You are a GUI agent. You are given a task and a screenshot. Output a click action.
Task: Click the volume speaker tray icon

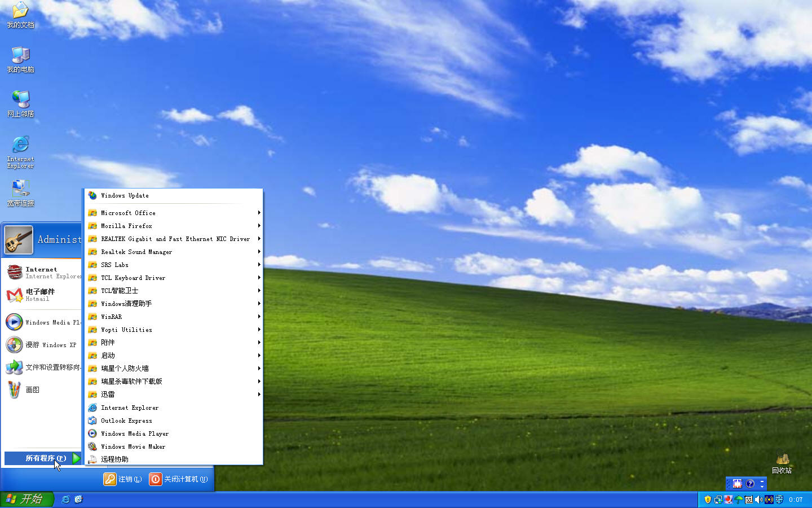758,500
